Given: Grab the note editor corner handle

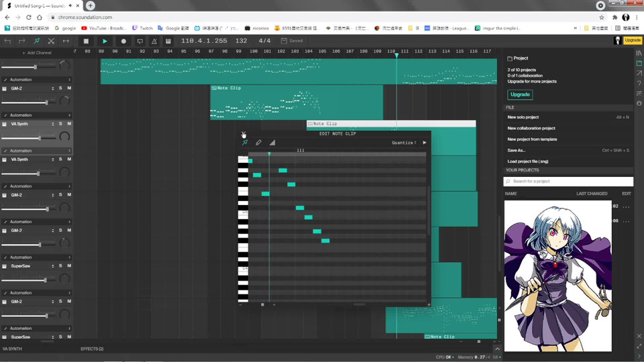Looking at the screenshot, I should tap(429, 304).
